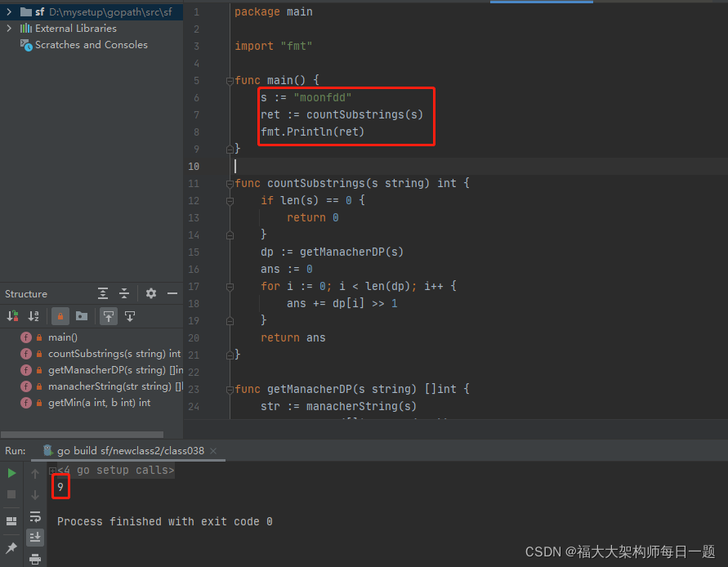Select countSubstrings in Structure list
Viewport: 728px width, 567px height.
click(x=114, y=354)
